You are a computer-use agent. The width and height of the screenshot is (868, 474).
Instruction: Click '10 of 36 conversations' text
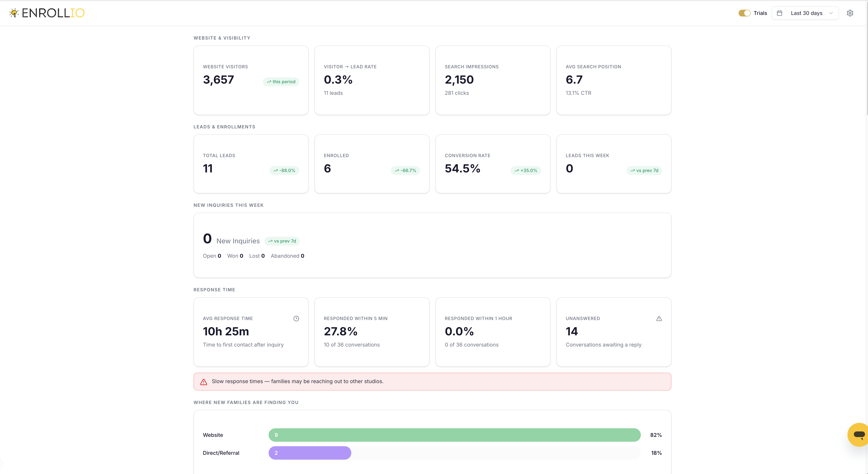tap(352, 345)
